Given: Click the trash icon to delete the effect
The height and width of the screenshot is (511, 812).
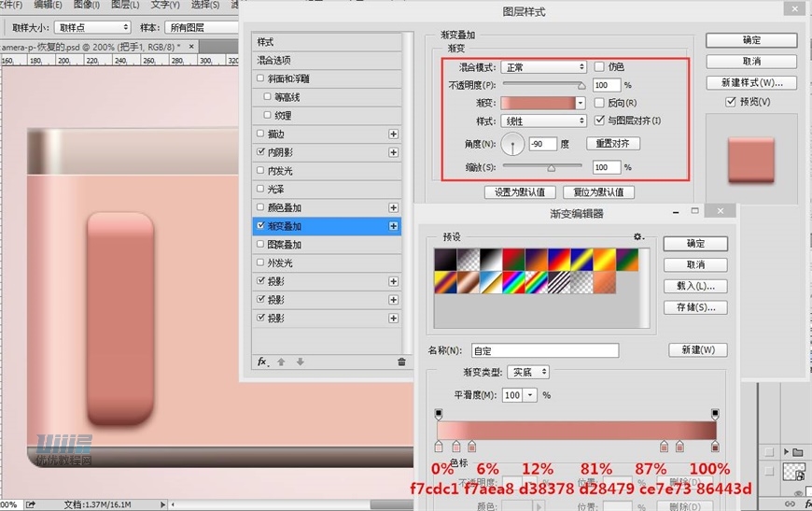Looking at the screenshot, I should pos(401,362).
